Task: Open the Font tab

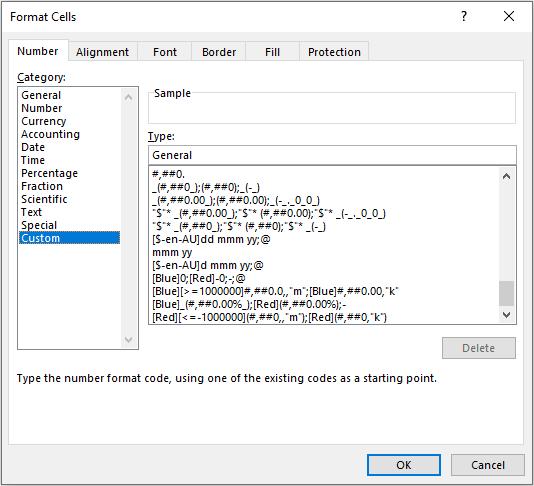Action: (x=165, y=52)
